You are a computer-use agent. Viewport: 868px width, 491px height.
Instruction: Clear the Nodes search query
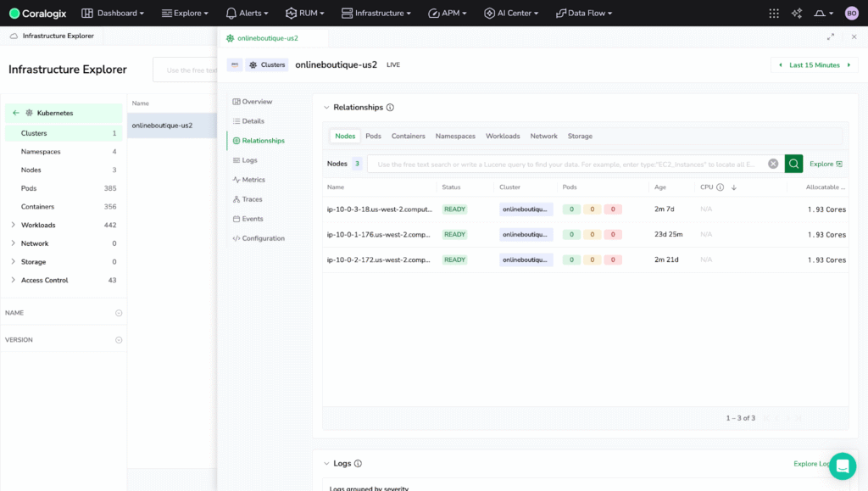pyautogui.click(x=773, y=164)
